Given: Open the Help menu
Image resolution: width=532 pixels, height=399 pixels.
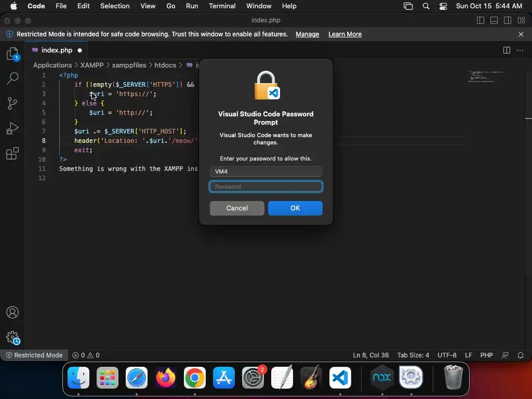Looking at the screenshot, I should coord(289,6).
